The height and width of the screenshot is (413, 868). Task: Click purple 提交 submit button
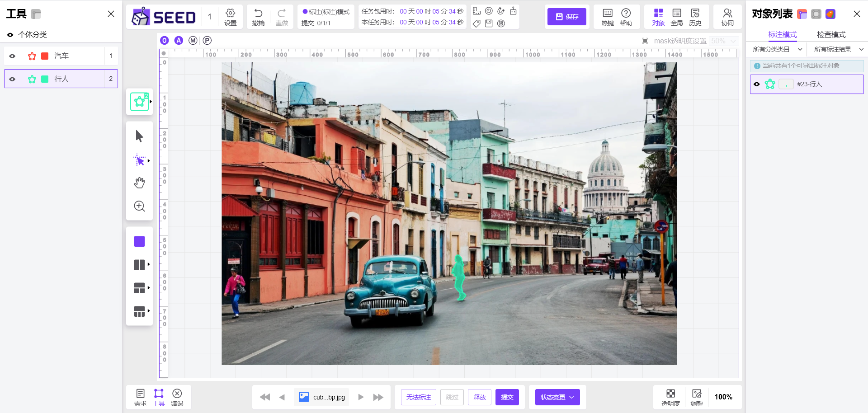[x=507, y=397]
